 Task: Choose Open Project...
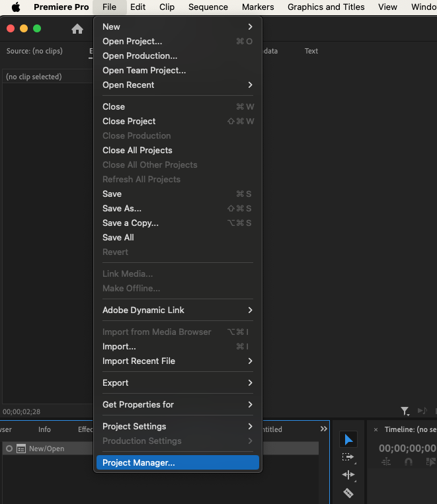tap(178, 41)
